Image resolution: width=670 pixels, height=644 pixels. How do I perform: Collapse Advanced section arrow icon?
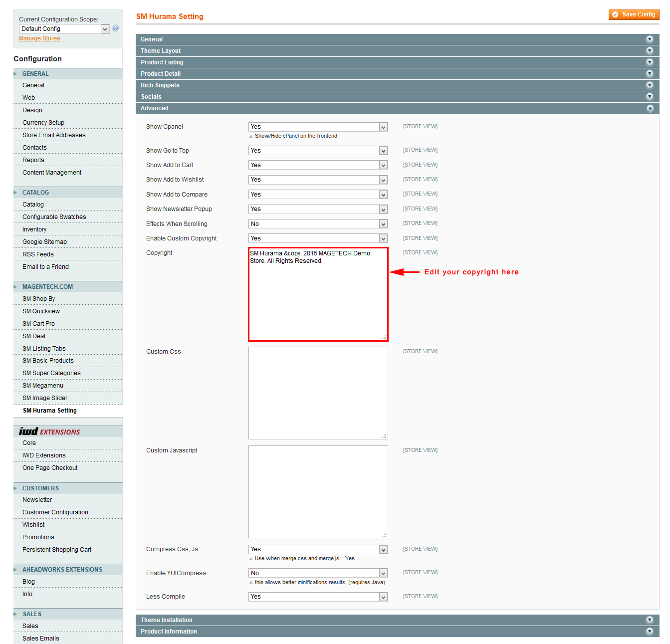650,108
